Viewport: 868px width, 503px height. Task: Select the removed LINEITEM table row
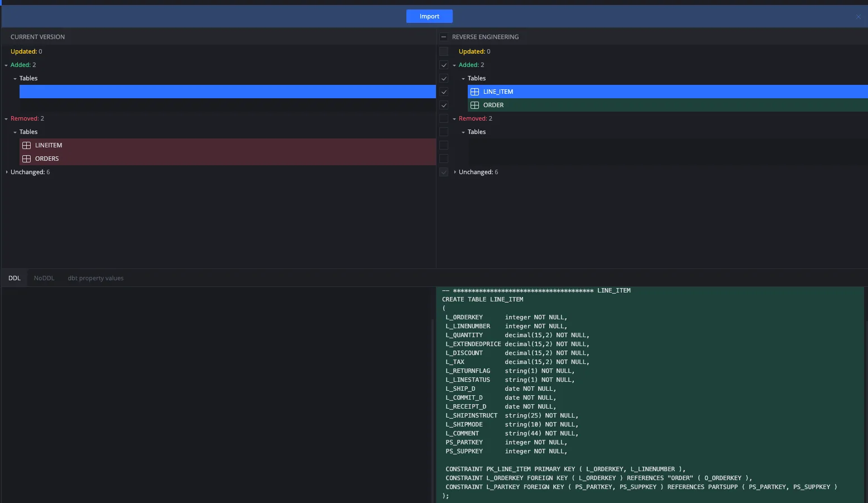click(x=228, y=145)
